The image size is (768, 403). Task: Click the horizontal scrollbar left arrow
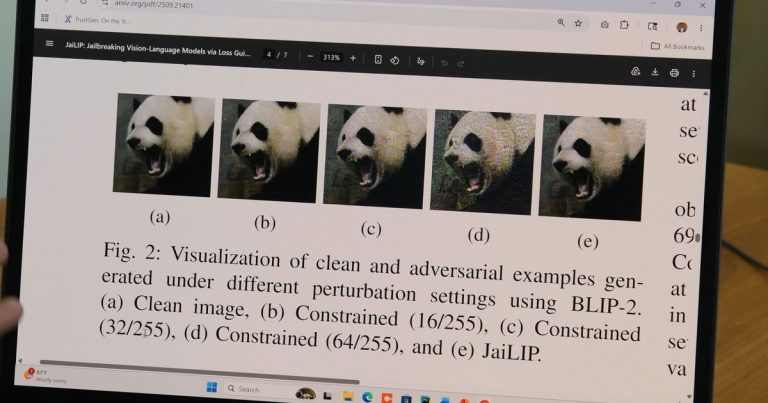(x=20, y=360)
